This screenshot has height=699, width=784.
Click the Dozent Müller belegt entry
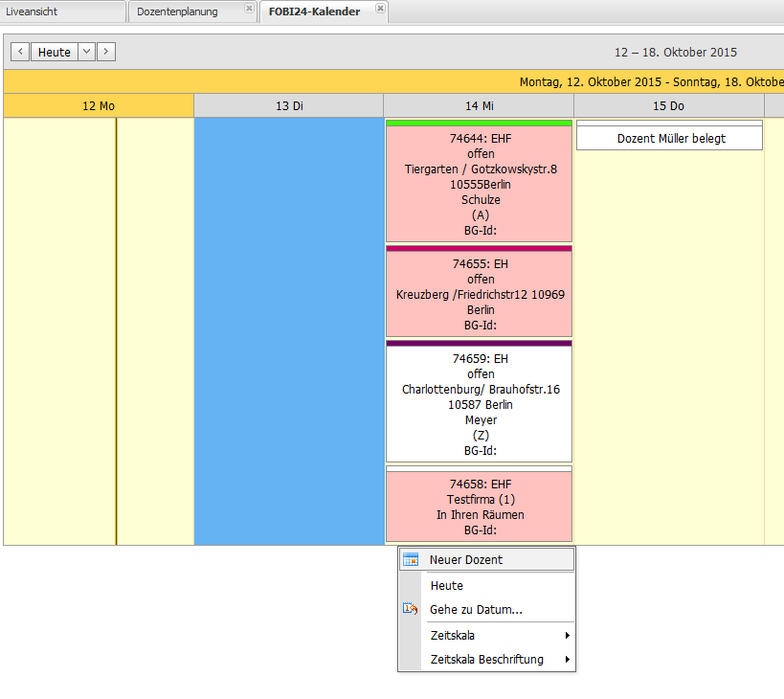(670, 139)
